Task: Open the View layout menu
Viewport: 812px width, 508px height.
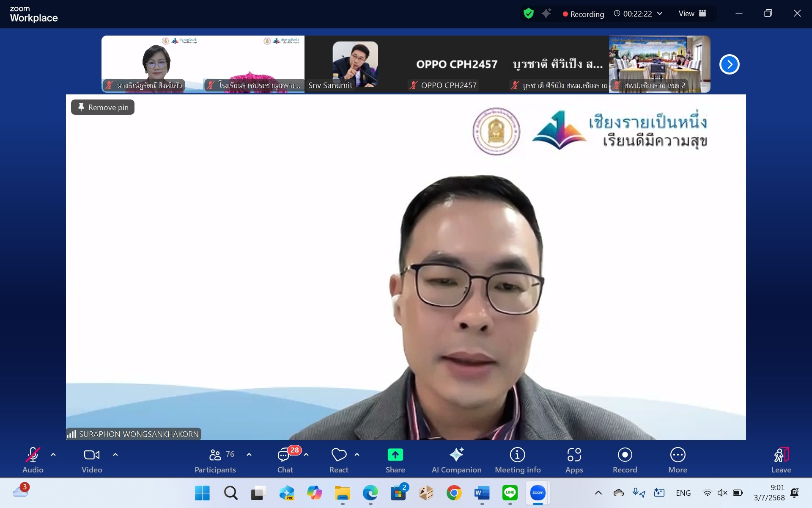Action: (x=692, y=14)
